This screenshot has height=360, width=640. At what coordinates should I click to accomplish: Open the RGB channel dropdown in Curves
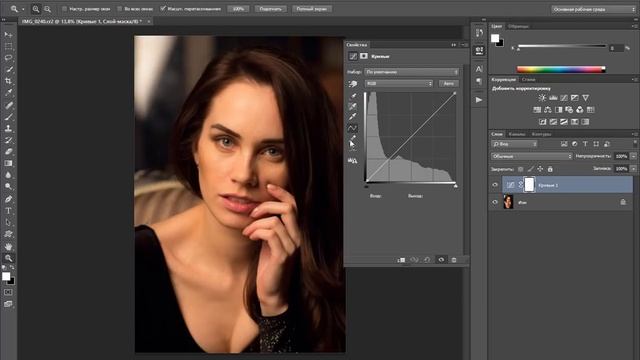coord(398,83)
